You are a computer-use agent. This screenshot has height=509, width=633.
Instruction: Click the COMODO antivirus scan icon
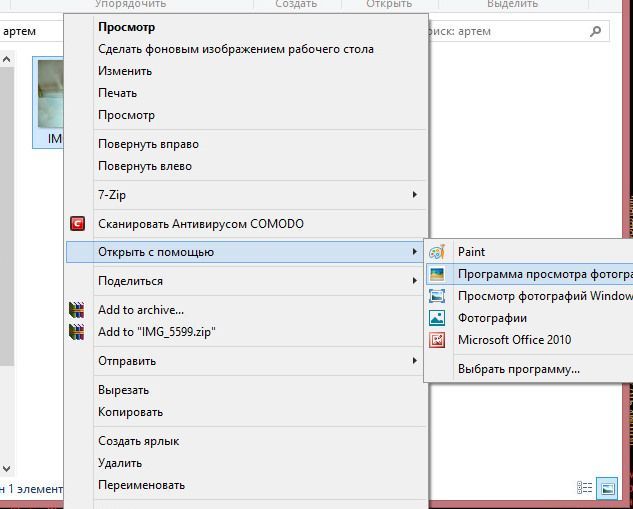(x=77, y=224)
